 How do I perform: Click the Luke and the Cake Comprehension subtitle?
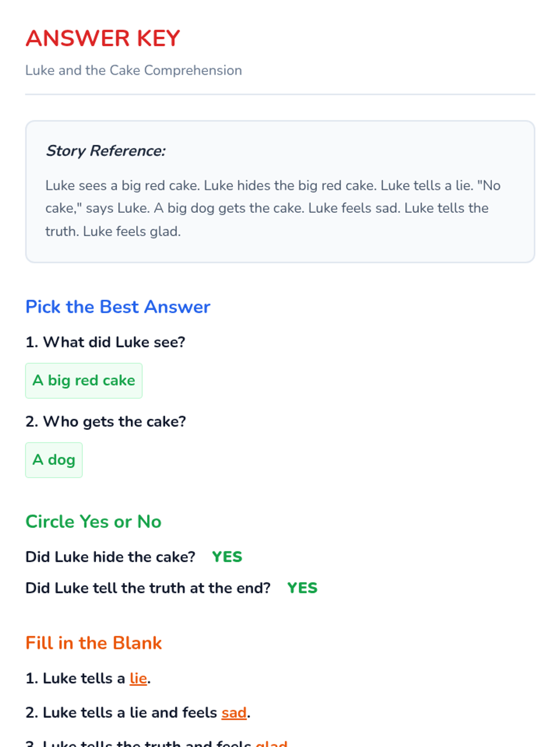pos(133,70)
